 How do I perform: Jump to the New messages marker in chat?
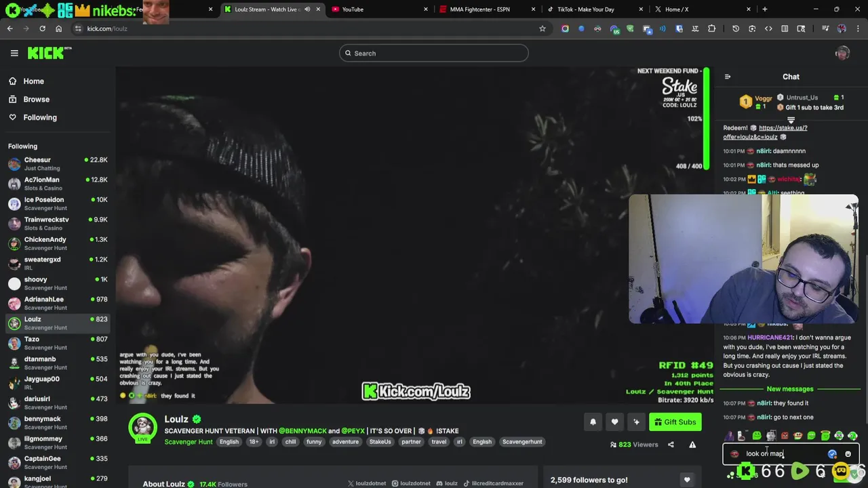tap(790, 389)
